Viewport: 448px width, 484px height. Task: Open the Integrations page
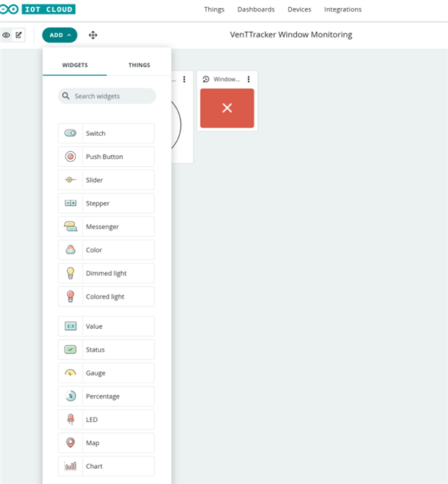tap(343, 9)
